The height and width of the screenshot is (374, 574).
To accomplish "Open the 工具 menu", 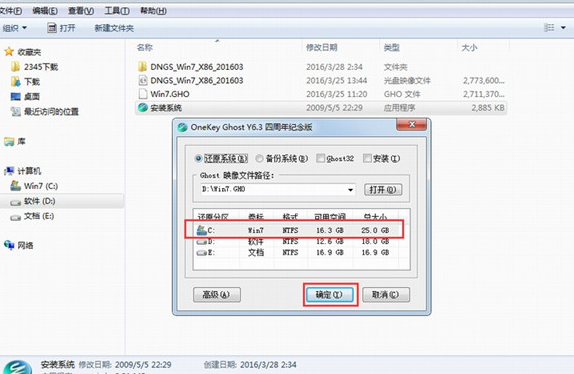I will (117, 11).
